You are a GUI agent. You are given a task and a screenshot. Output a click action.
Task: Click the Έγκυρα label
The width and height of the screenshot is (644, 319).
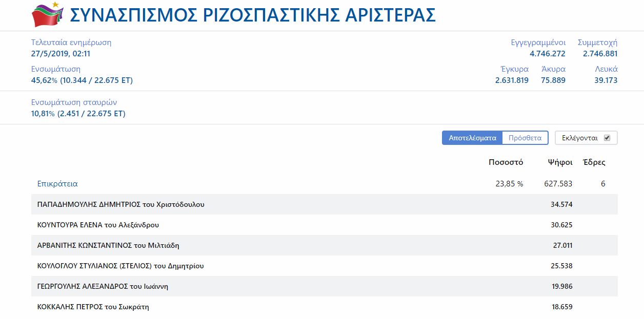tap(514, 69)
